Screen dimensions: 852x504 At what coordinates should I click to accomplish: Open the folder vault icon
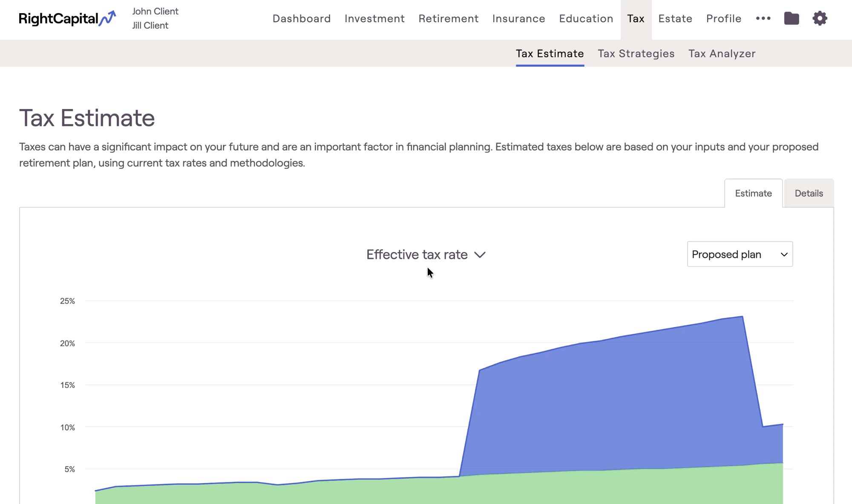791,18
